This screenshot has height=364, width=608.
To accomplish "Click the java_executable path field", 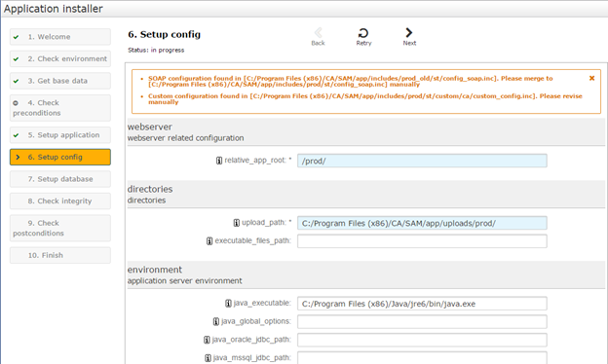I will [x=422, y=304].
